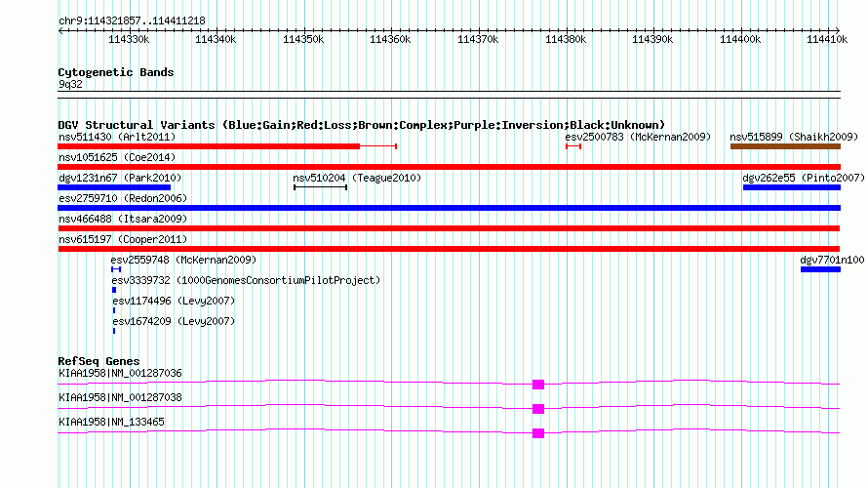Select the nsv1051625 (Coe2014) red bar

click(449, 167)
